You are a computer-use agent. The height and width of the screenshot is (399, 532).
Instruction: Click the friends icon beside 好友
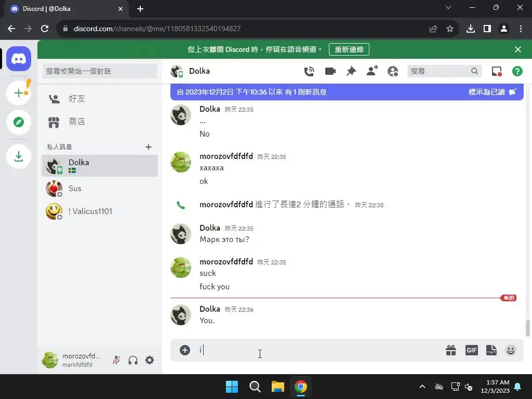pyautogui.click(x=54, y=99)
